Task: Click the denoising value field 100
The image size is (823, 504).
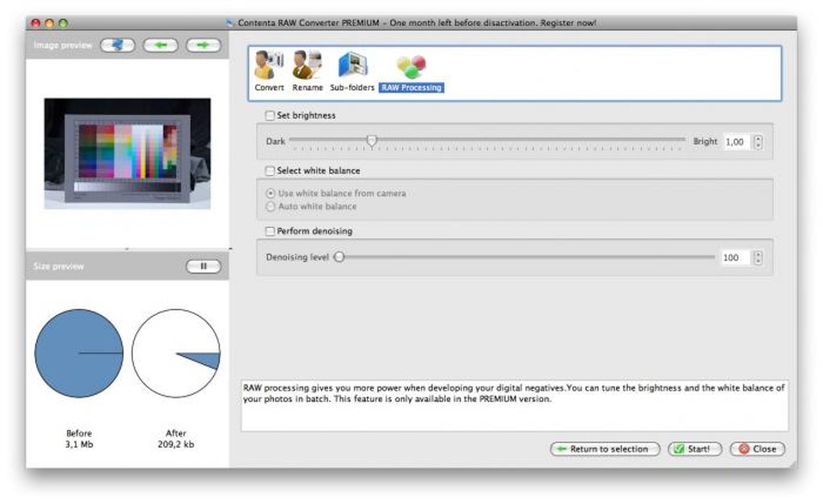Action: tap(736, 257)
